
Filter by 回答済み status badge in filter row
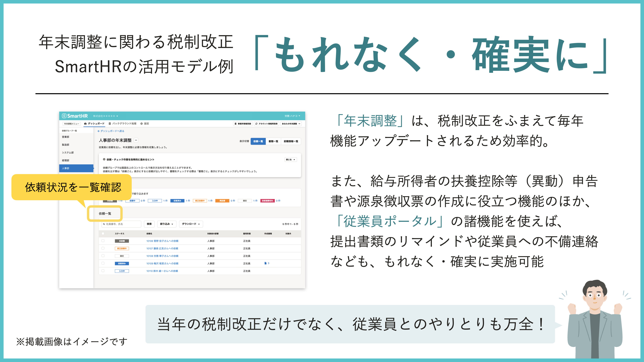177,201
